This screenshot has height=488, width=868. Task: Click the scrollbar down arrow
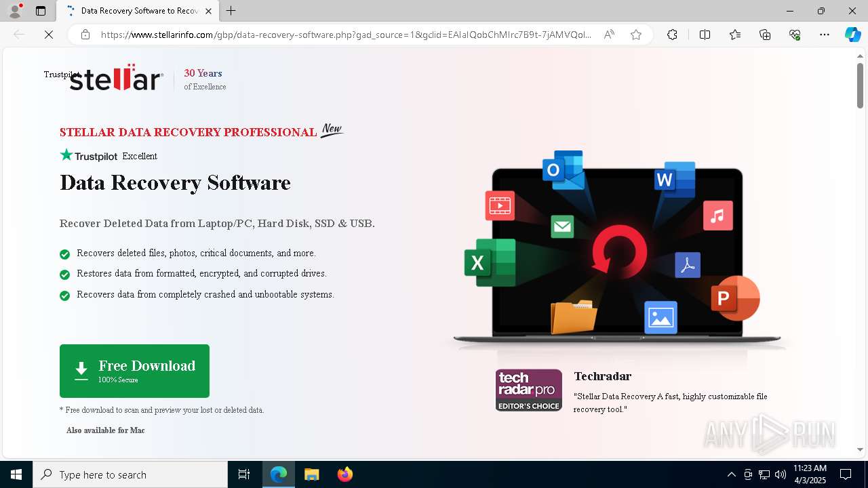click(860, 449)
